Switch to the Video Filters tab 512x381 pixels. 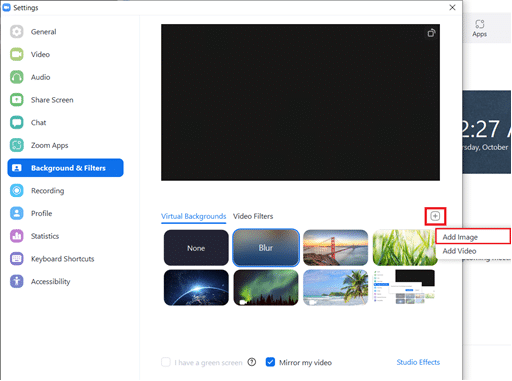253,216
